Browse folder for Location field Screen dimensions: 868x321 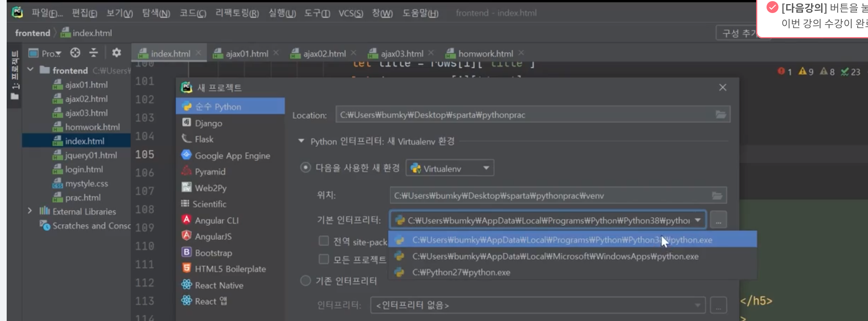[721, 115]
